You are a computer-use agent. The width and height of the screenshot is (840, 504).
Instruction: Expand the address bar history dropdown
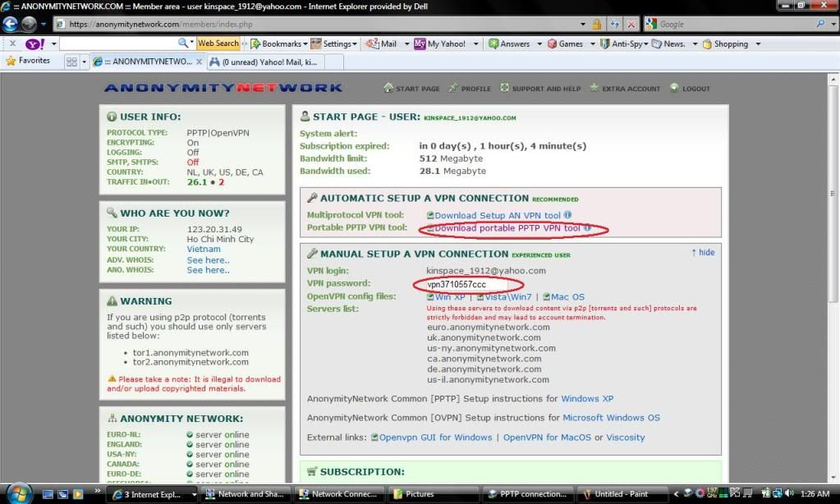[x=582, y=24]
